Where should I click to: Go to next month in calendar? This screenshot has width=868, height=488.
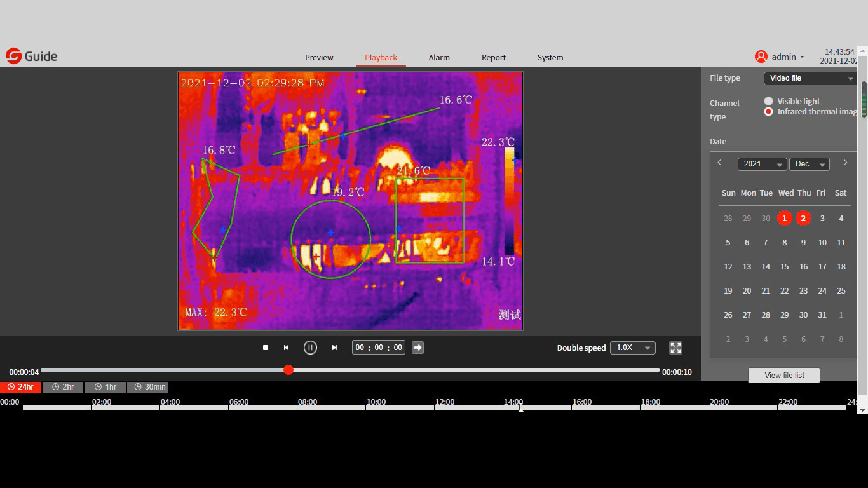pyautogui.click(x=845, y=163)
